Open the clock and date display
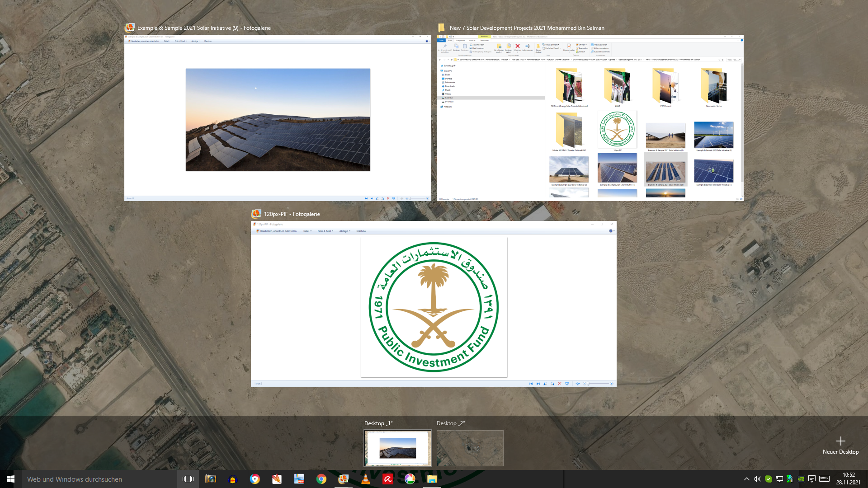Image resolution: width=868 pixels, height=488 pixels. click(x=849, y=479)
